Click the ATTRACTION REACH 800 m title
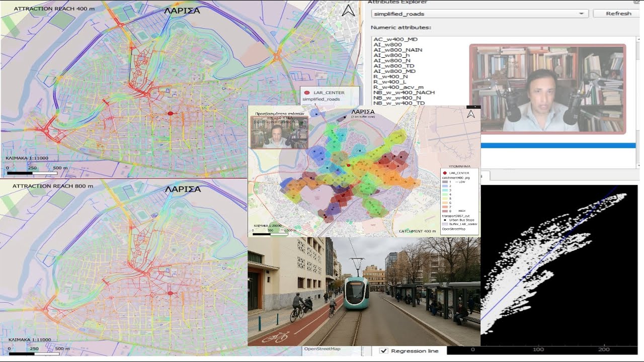The width and height of the screenshot is (644, 362). point(52,186)
